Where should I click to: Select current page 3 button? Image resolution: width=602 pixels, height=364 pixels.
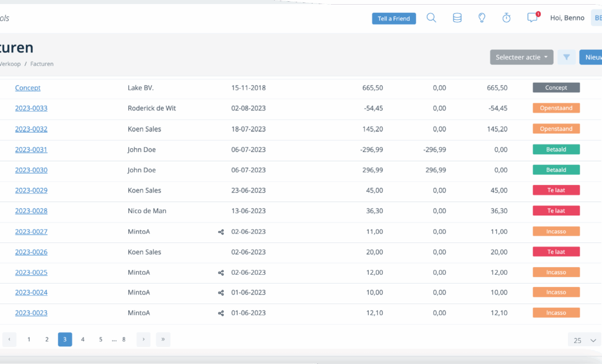(65, 339)
